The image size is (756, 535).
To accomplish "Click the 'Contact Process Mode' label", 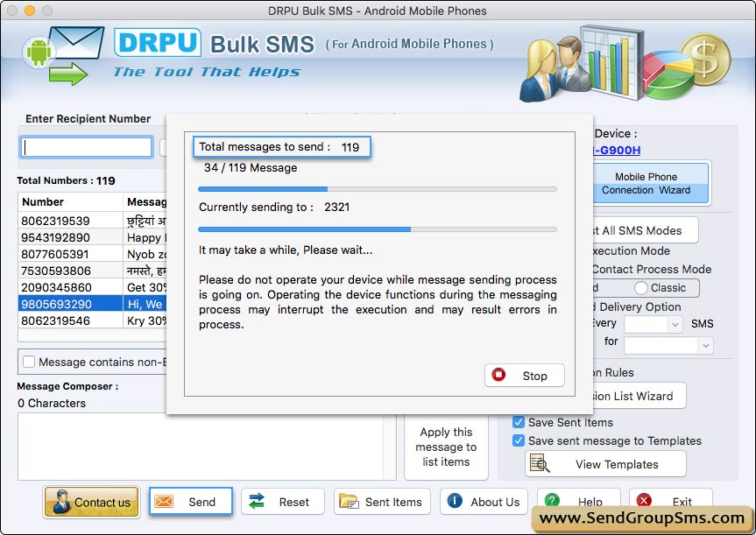I will click(652, 269).
